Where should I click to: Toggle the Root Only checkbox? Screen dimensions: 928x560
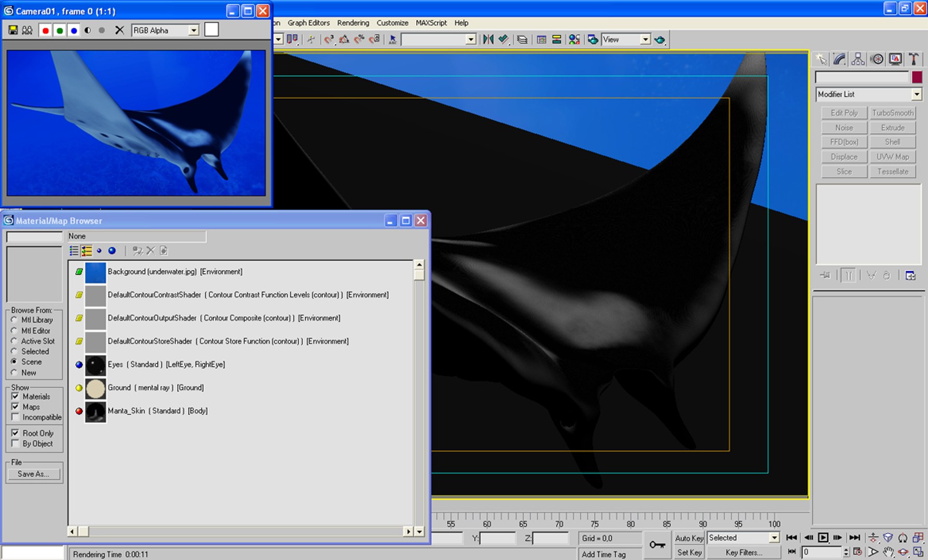15,433
